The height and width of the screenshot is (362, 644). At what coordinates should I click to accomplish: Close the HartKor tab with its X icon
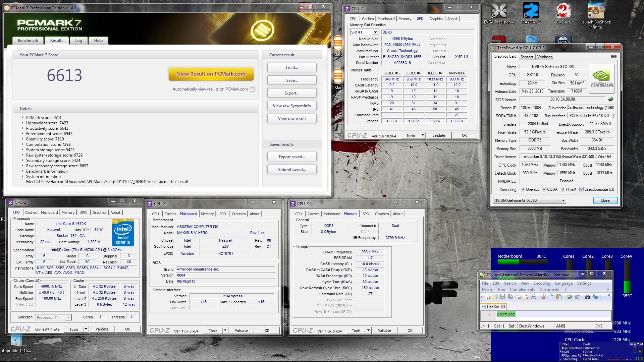pyautogui.click(x=503, y=307)
